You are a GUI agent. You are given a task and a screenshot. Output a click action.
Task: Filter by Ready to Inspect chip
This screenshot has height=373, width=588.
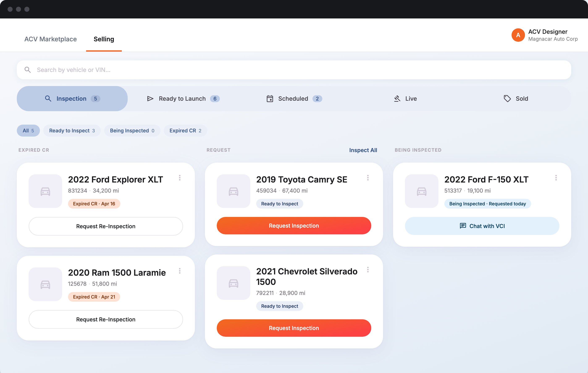click(72, 130)
